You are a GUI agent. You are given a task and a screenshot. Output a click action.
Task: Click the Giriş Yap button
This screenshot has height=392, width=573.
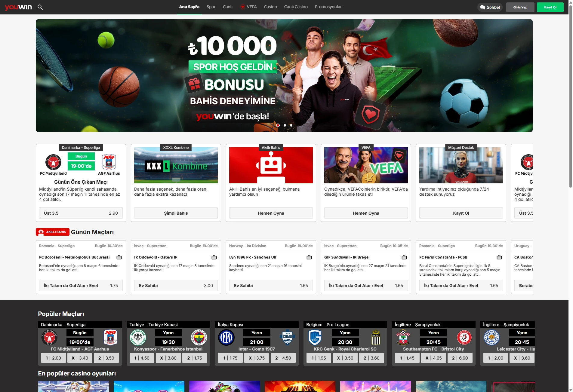(520, 7)
